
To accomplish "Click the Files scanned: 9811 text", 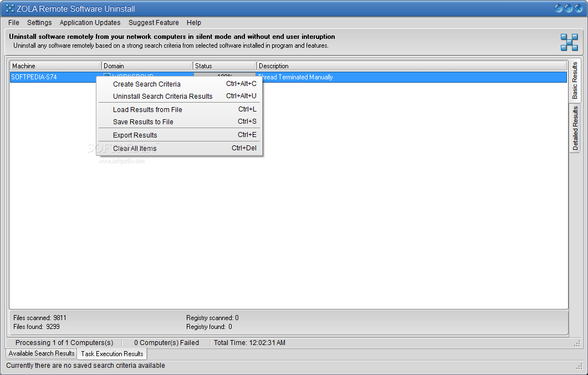I will click(x=40, y=317).
